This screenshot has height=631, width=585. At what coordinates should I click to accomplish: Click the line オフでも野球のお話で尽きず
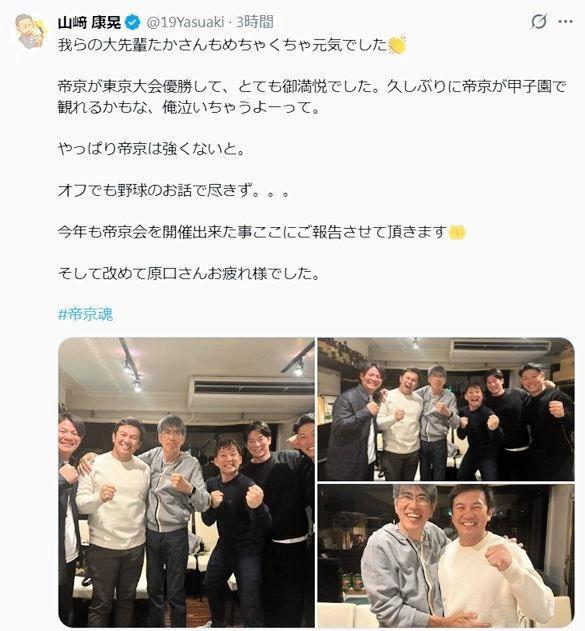click(x=174, y=190)
